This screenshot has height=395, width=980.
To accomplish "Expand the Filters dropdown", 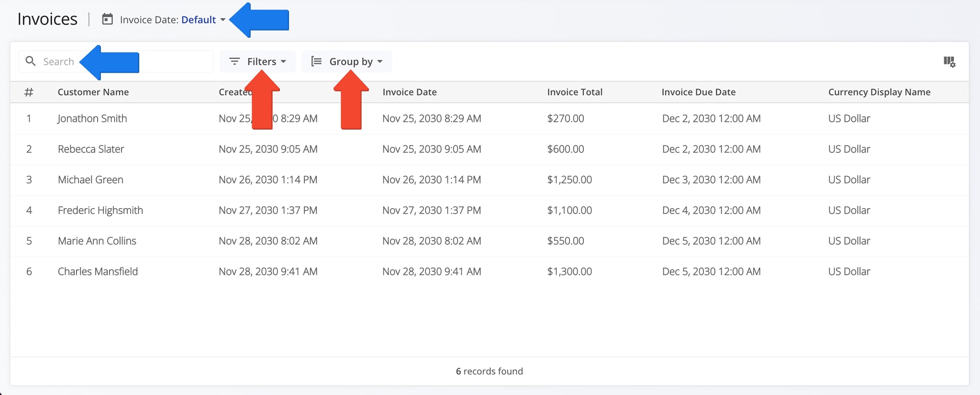I will [x=257, y=61].
